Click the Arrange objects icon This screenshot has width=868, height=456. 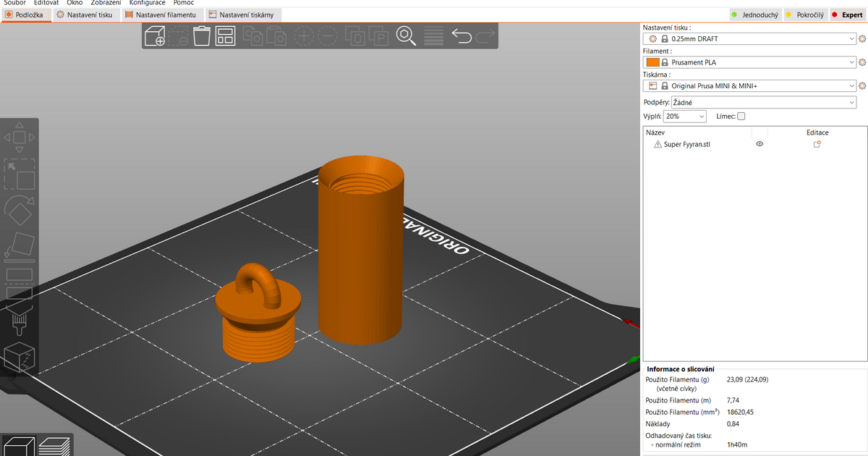pyautogui.click(x=225, y=35)
